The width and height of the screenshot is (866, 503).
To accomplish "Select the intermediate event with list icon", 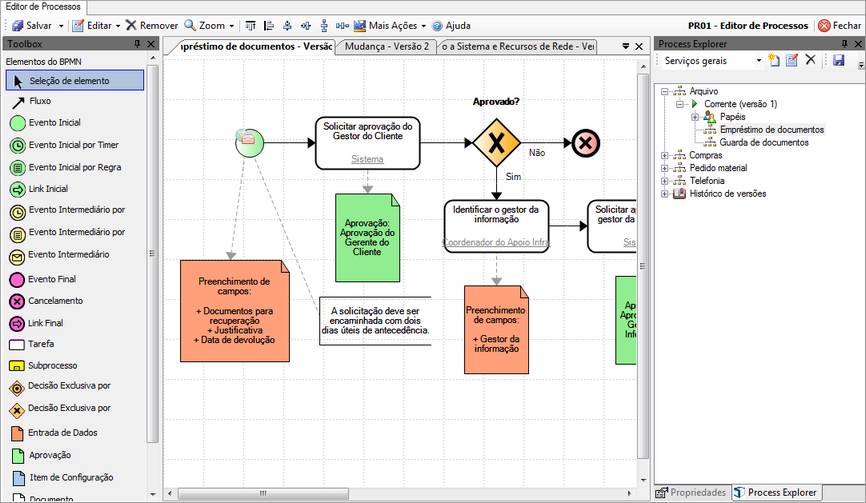I will point(67,232).
